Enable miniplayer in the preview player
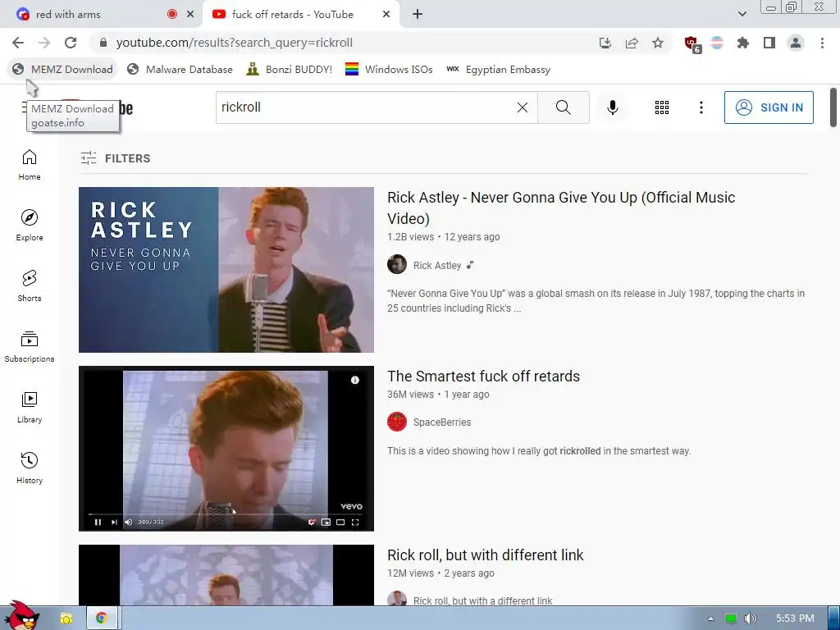This screenshot has width=840, height=630. pyautogui.click(x=326, y=523)
